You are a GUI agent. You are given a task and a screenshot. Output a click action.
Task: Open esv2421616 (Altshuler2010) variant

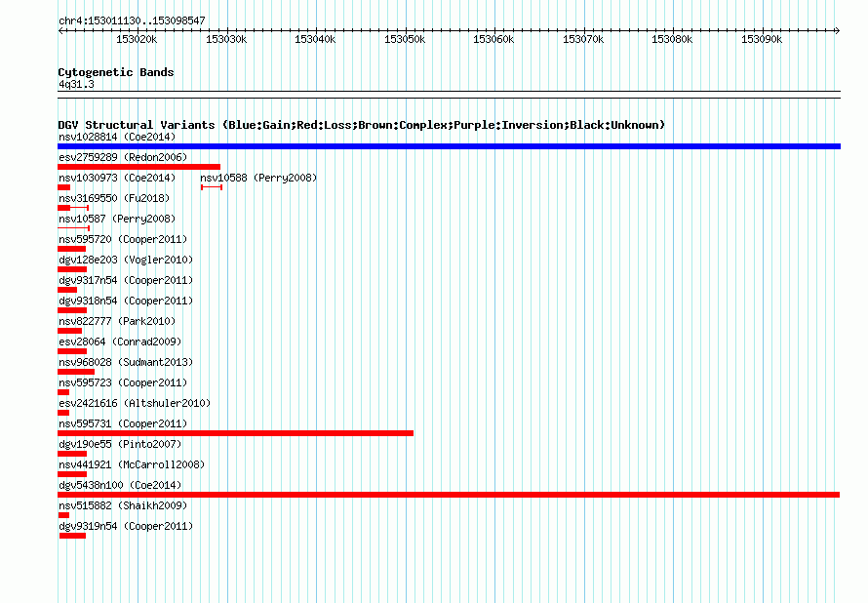point(135,403)
